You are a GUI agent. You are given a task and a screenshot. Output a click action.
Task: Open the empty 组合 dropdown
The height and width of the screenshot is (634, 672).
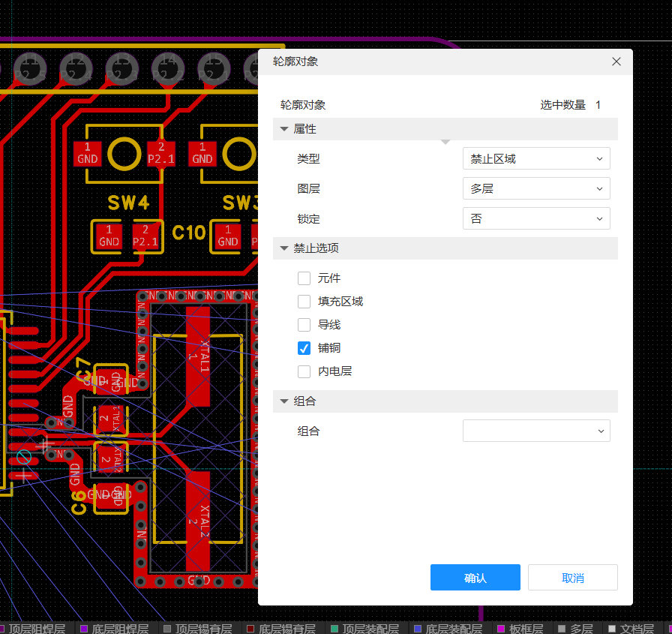click(536, 431)
